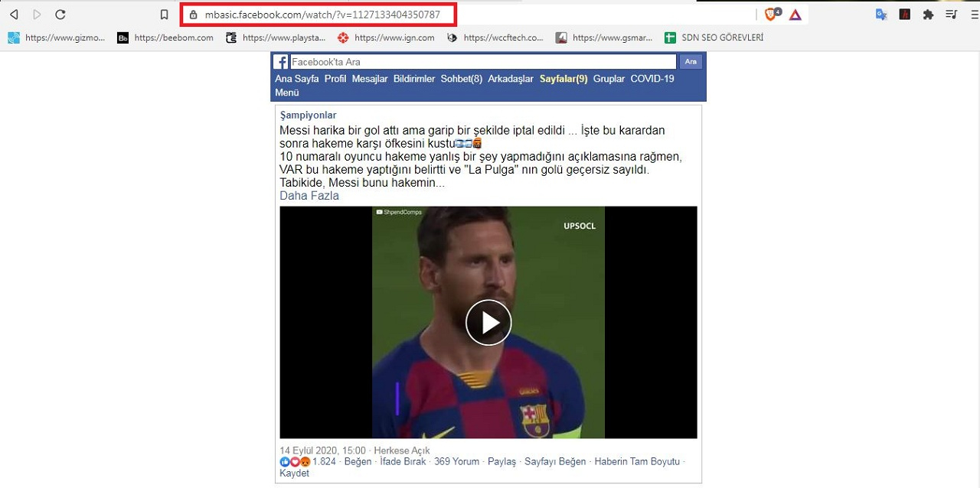Image resolution: width=980 pixels, height=488 pixels.
Task: Go back using the back arrow icon
Action: click(x=14, y=14)
